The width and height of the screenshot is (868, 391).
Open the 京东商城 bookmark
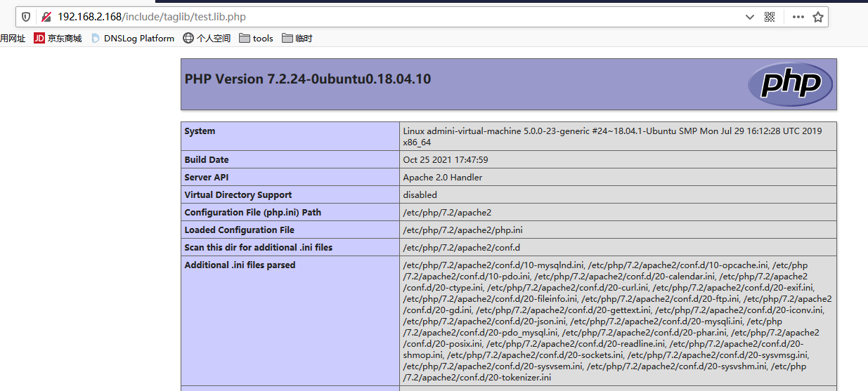click(x=58, y=39)
